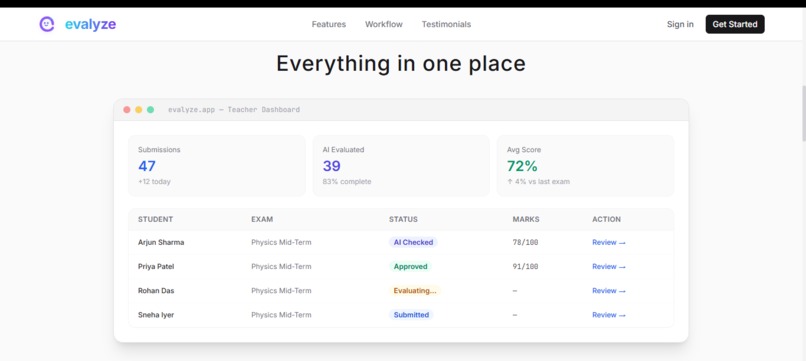Click the AI Checked status badge
This screenshot has height=361, width=806.
point(413,242)
